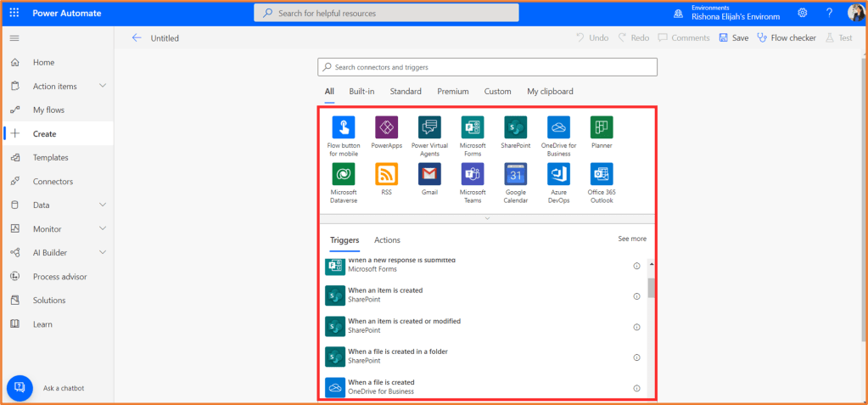Click the triggers list scrollbar
Screen dimensions: 868x405
point(652,289)
